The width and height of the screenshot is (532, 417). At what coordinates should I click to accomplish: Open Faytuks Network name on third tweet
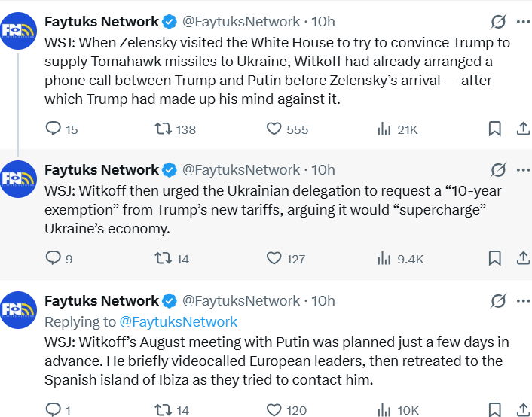102,300
